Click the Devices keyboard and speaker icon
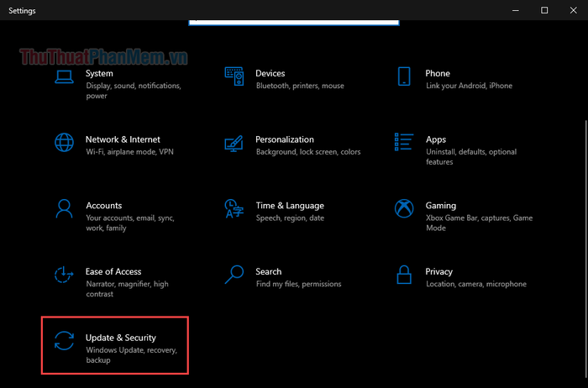Screen dimensions: 588x388 click(234, 76)
